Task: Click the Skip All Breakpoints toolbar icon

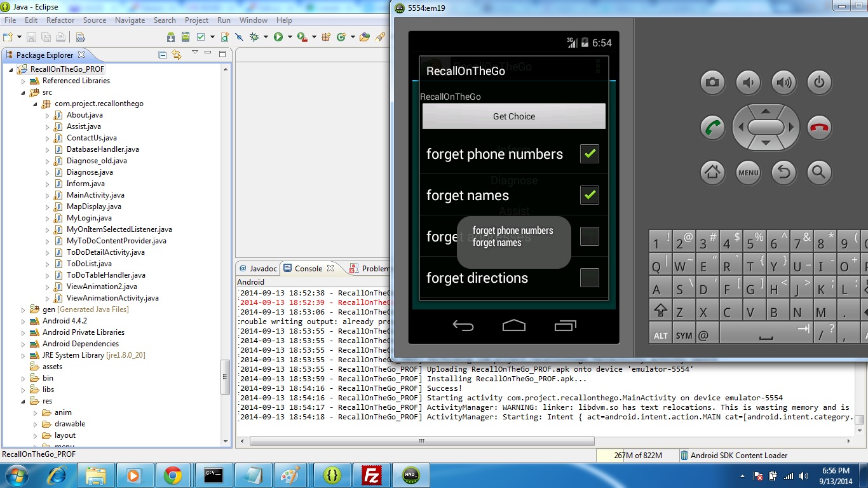Action: tap(239, 37)
